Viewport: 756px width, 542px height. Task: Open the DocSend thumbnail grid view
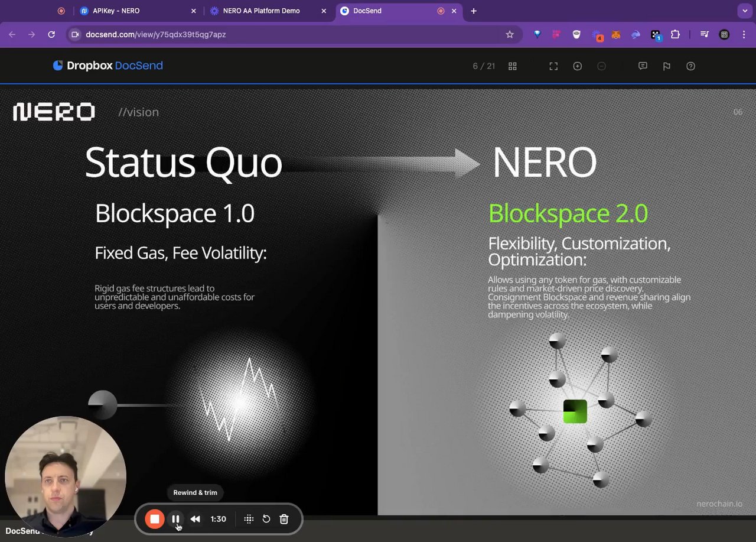coord(513,66)
